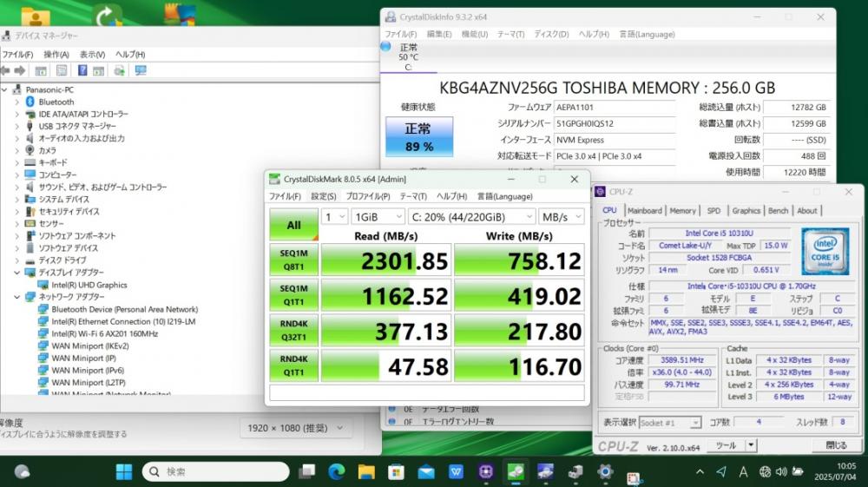The height and width of the screenshot is (487, 868).
Task: Open CrystalDiskMark 言語(Language) menu
Action: (505, 196)
